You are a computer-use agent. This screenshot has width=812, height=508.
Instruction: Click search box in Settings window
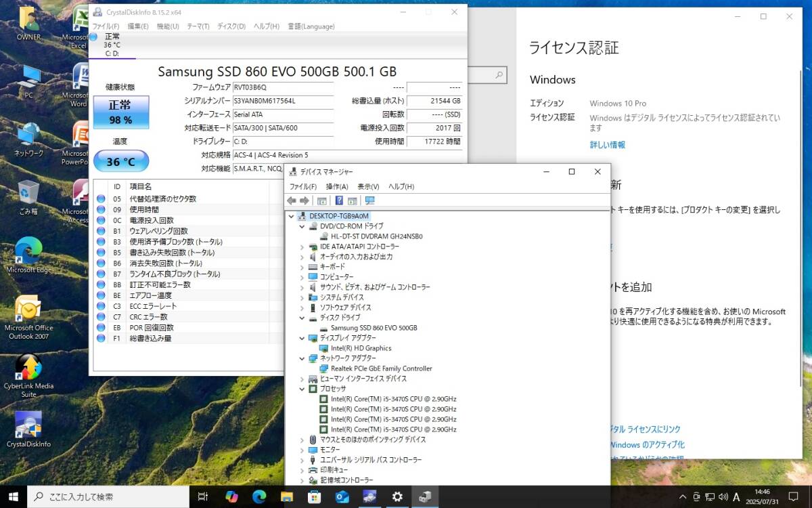pyautogui.click(x=487, y=75)
